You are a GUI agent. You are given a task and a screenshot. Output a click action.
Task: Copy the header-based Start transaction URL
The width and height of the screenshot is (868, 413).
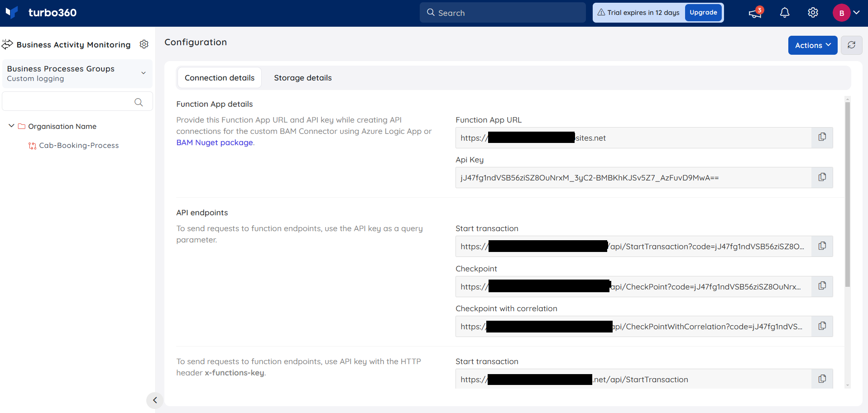point(822,379)
